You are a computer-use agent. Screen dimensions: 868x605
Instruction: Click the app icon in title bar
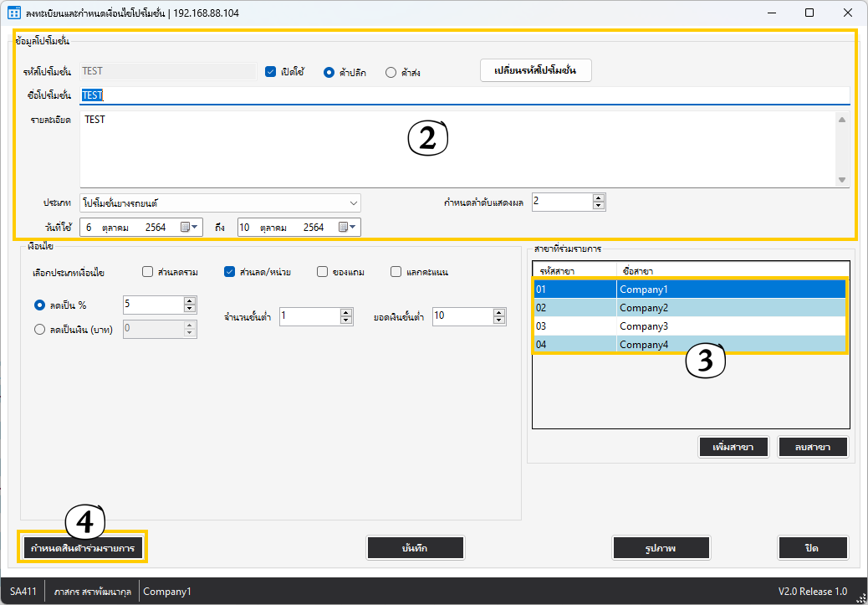pos(13,13)
